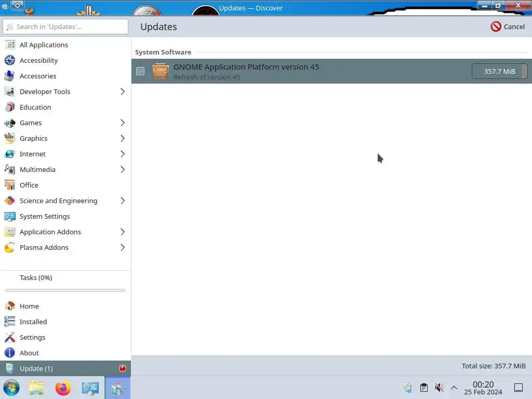
Task: Click the Total size: 357.7 MiB text
Action: coord(494,366)
